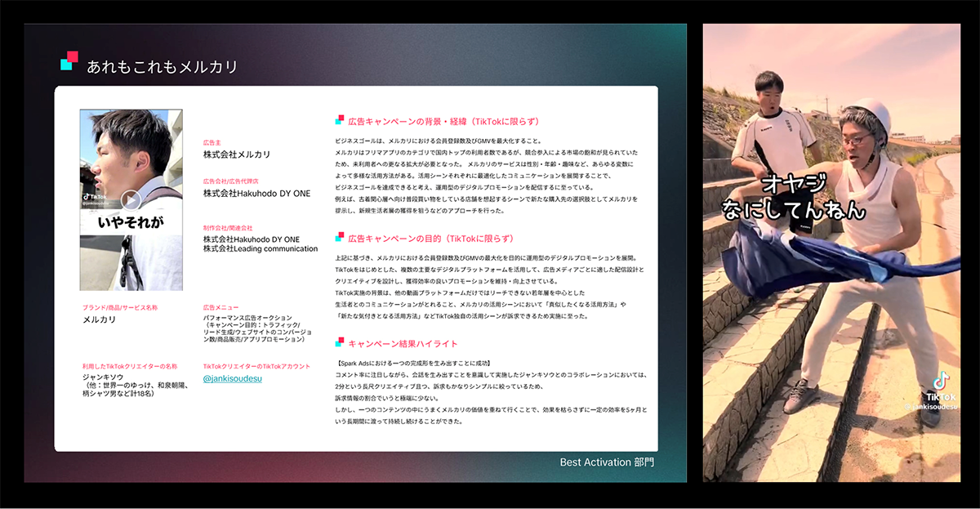Viewport: 980px width, 509px height.
Task: Click the ブランド/商品/サービス名称 label
Action: (x=120, y=307)
